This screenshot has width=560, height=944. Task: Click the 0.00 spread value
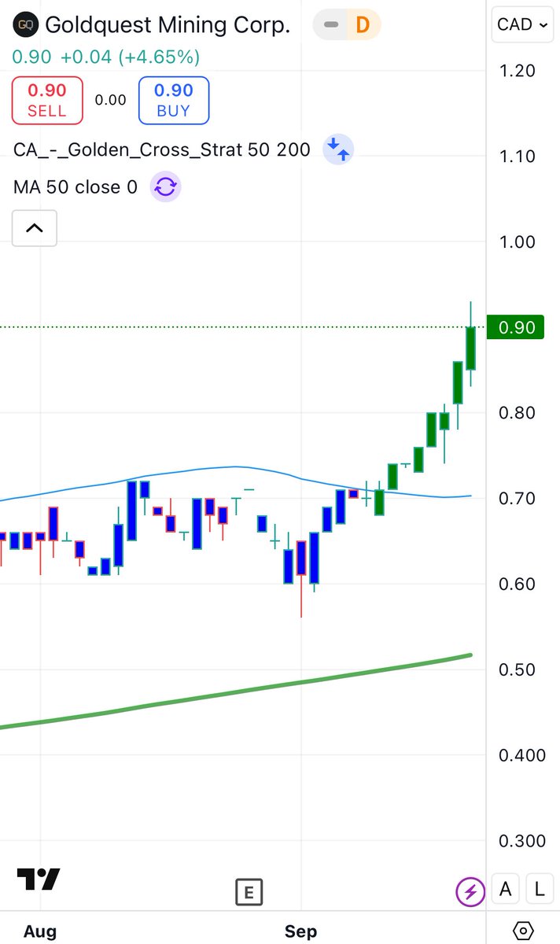coord(110,100)
